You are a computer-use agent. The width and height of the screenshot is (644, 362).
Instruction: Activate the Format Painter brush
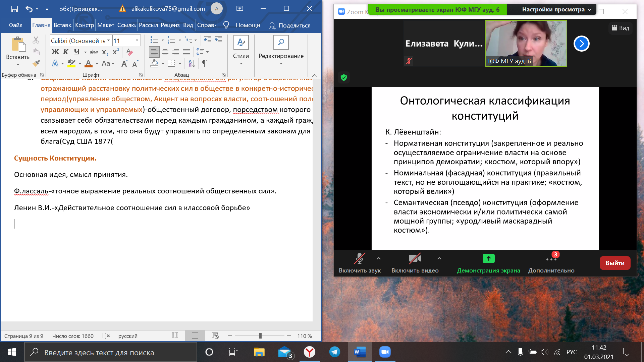pyautogui.click(x=36, y=63)
